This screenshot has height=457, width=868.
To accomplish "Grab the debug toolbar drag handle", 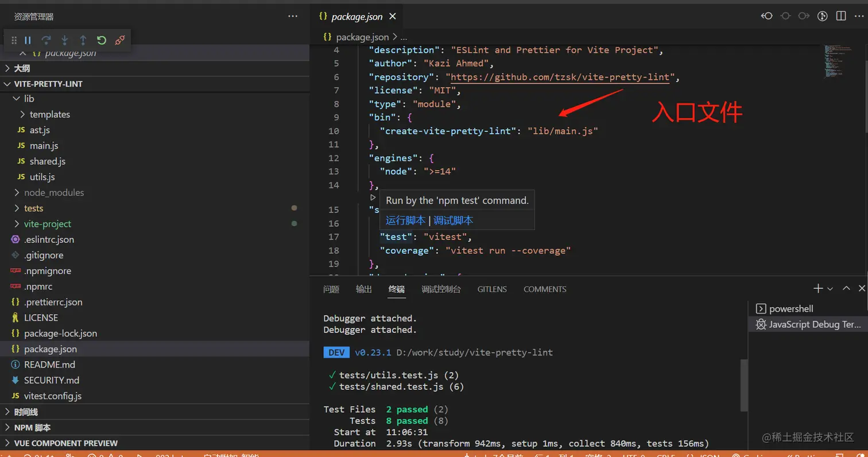I will pyautogui.click(x=14, y=40).
